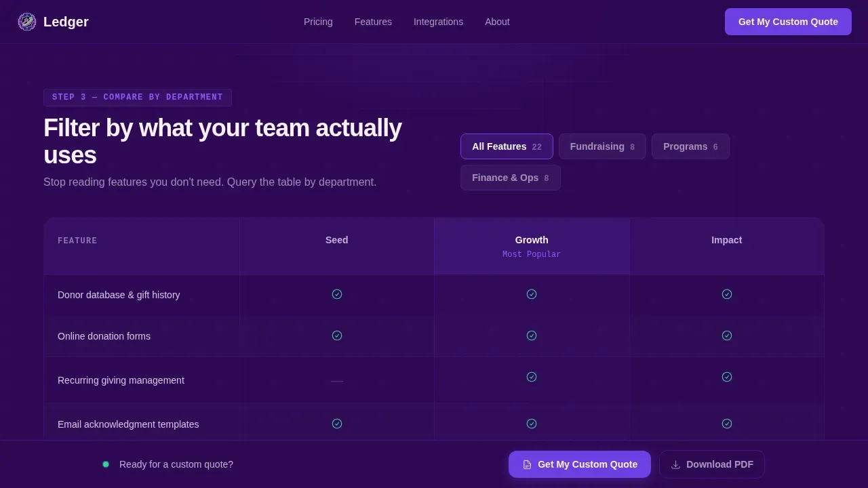Filter table by Programs
Image resolution: width=868 pixels, height=488 pixels.
click(x=690, y=146)
